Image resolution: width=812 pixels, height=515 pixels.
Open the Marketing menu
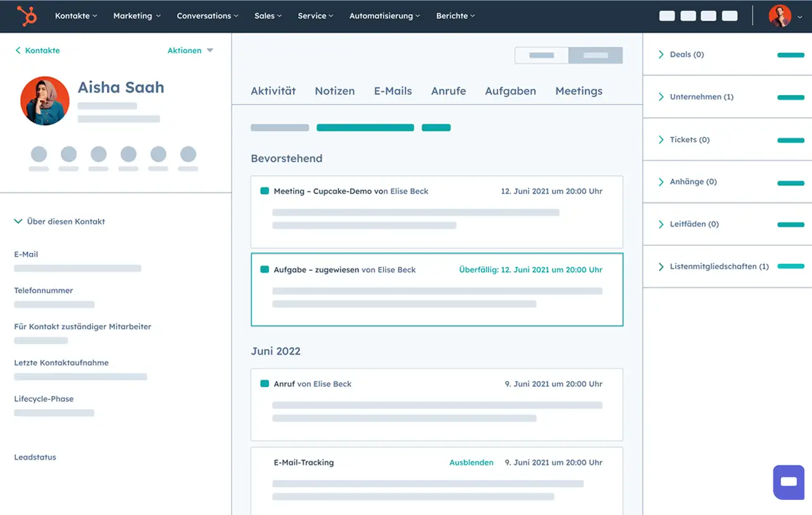coord(136,16)
